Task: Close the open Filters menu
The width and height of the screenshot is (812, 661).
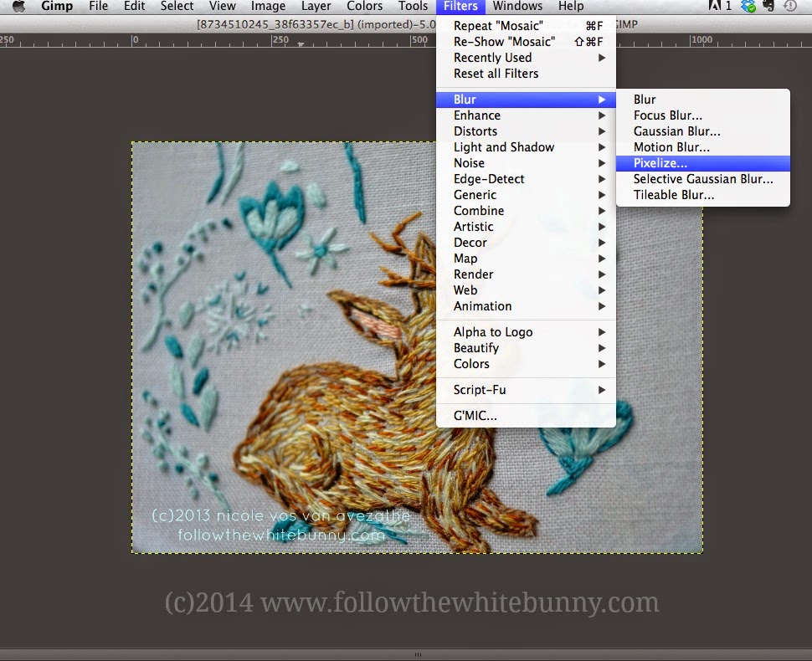Action: (460, 6)
